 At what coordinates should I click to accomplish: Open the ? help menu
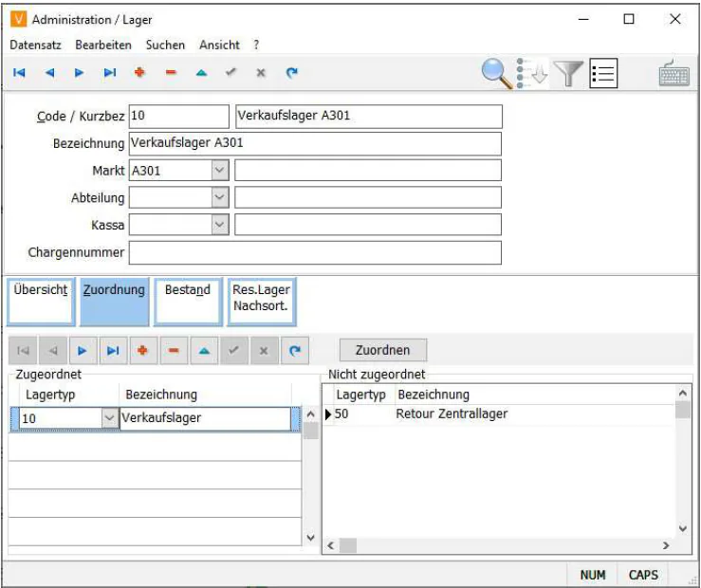[256, 45]
